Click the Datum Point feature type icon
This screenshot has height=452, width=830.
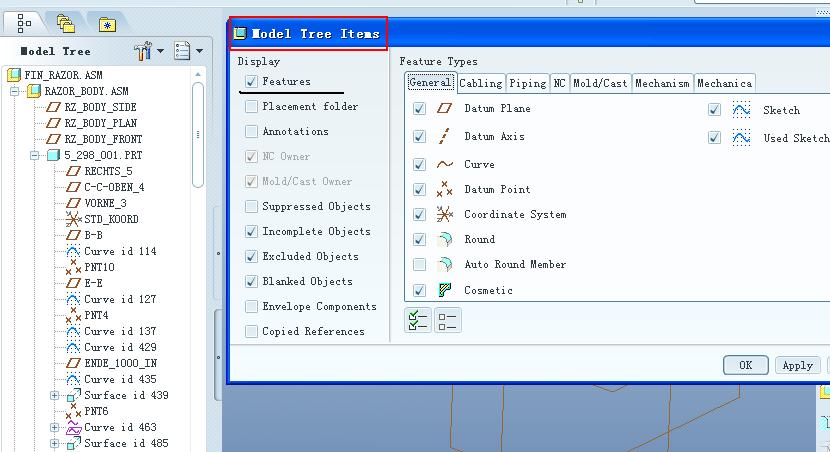click(x=445, y=189)
